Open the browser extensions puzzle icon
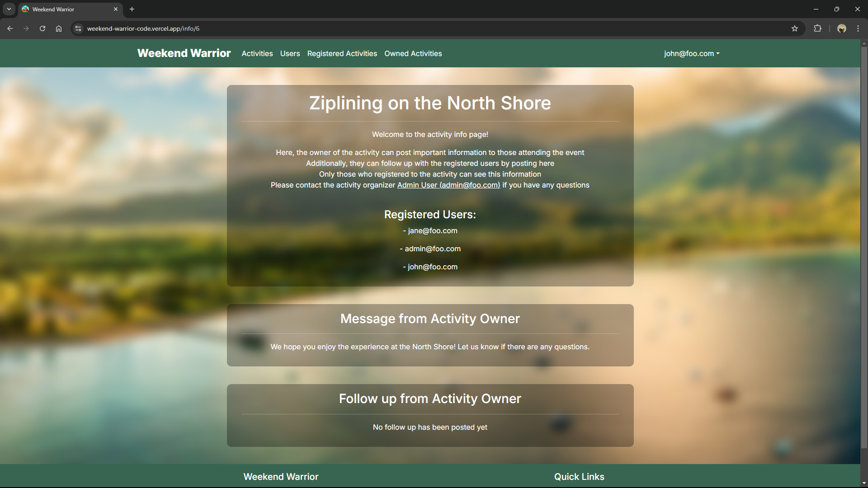Viewport: 868px width, 488px height. 817,28
